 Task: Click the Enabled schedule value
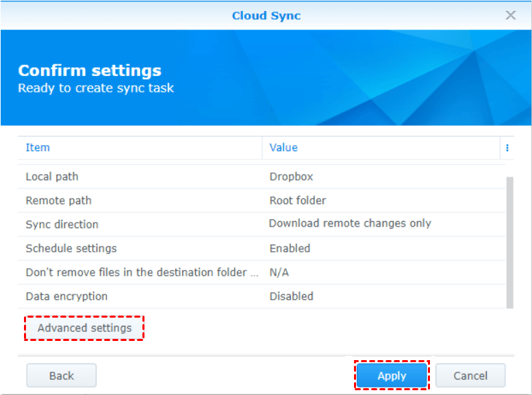(290, 249)
